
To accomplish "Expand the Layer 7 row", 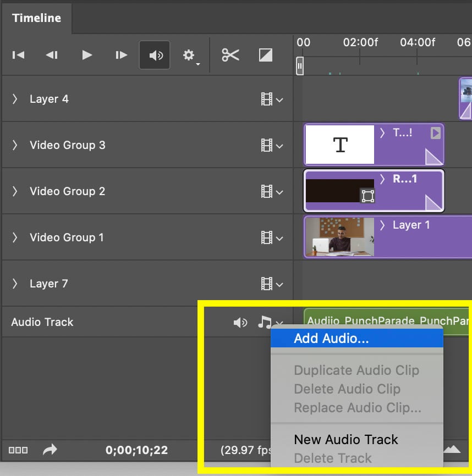I will pyautogui.click(x=15, y=283).
